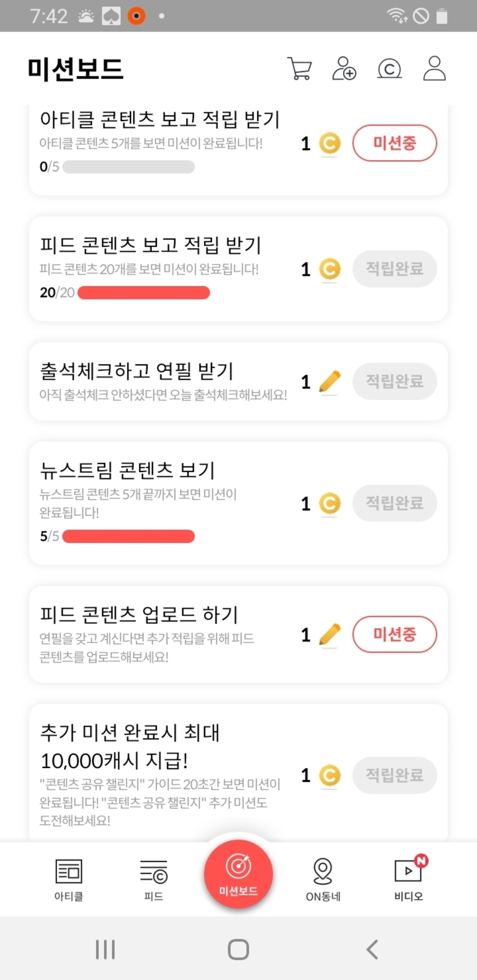Open the shopping cart icon

299,68
